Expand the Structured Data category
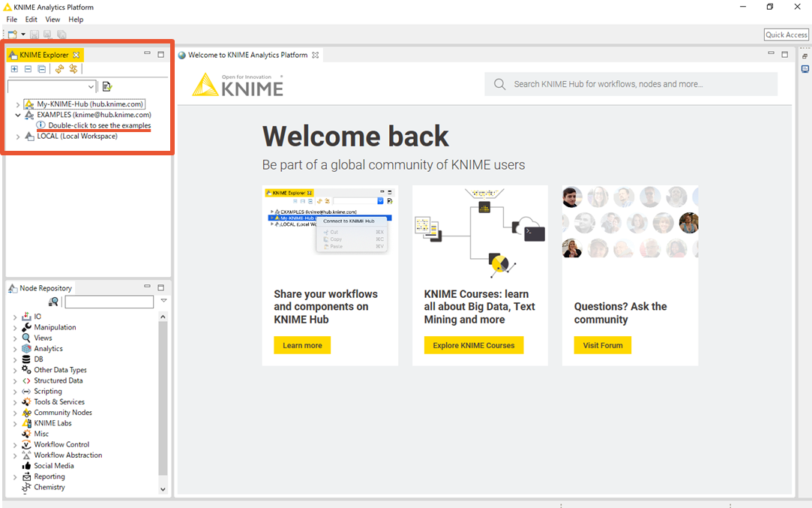The width and height of the screenshot is (812, 508). (15, 381)
